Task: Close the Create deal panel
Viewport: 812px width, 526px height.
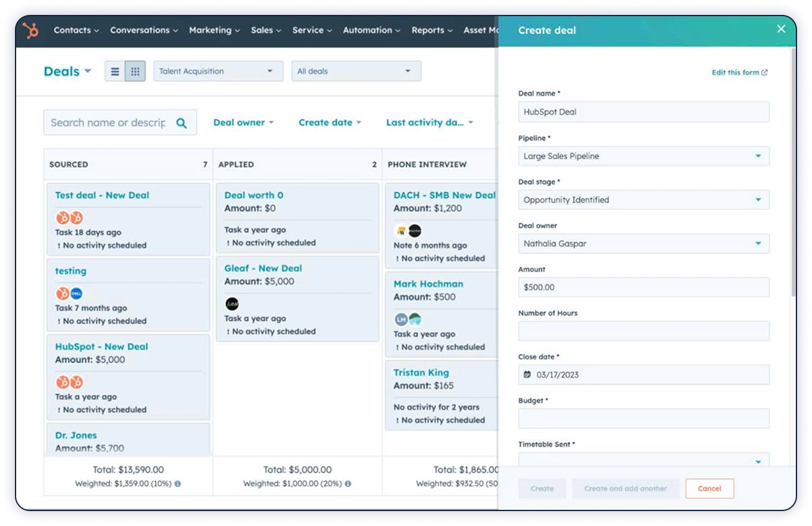Action: (x=781, y=29)
